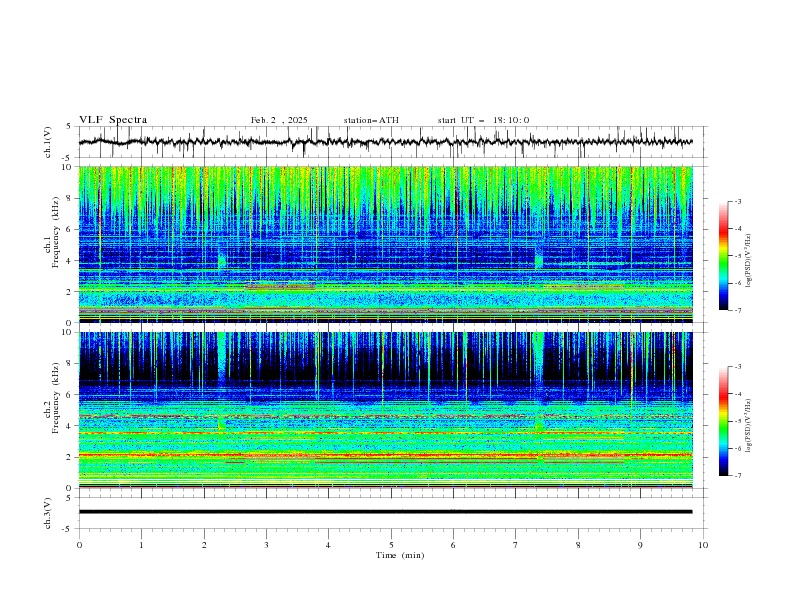The width and height of the screenshot is (792, 612).
Task: Click the lower colorbar next to ch.2 spectrogram
Action: click(x=724, y=421)
